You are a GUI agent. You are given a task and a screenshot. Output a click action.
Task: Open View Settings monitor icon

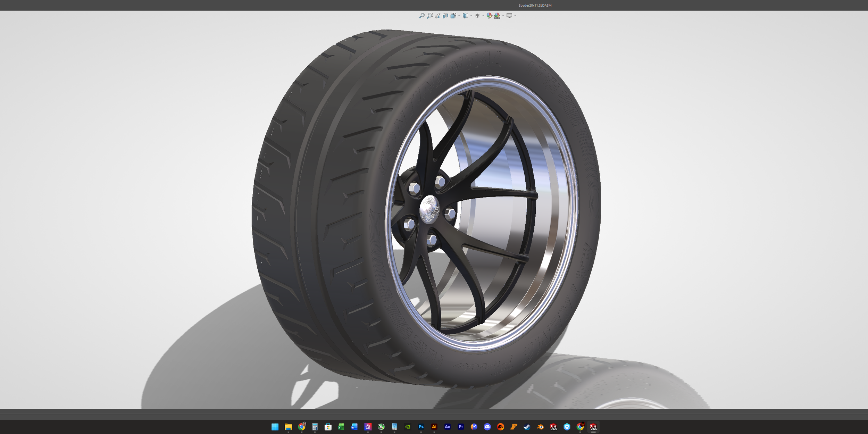coord(509,16)
